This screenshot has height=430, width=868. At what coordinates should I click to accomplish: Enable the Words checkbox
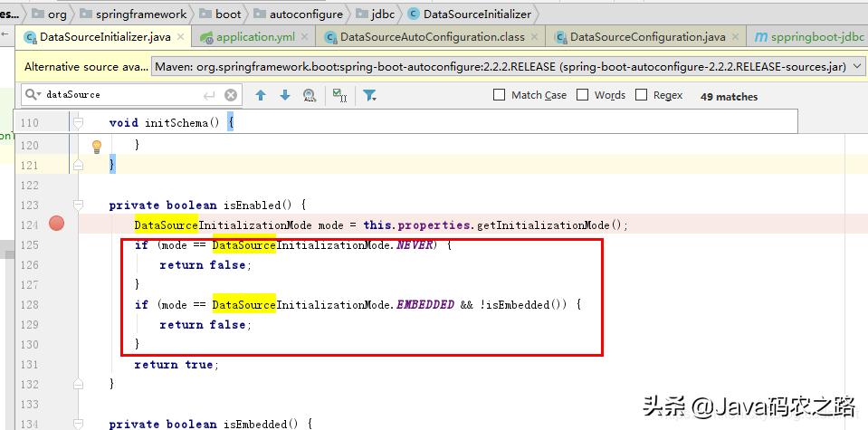pos(582,95)
